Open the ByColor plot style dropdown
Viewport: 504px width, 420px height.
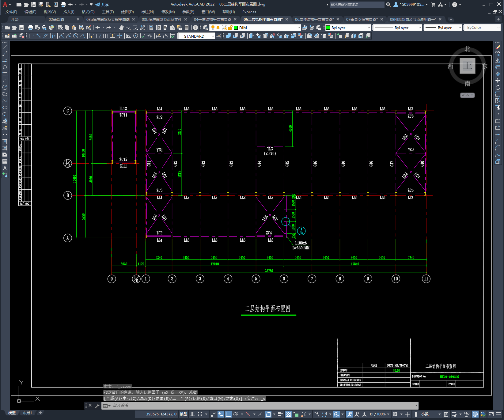(498, 28)
